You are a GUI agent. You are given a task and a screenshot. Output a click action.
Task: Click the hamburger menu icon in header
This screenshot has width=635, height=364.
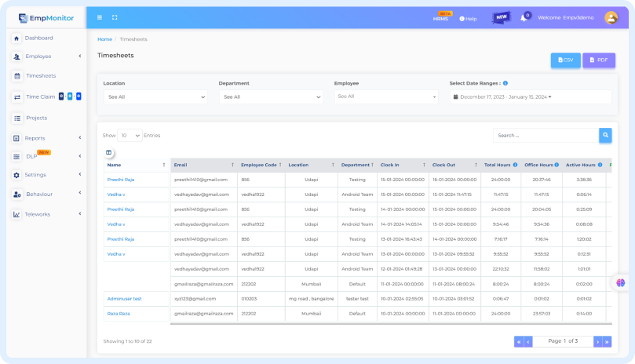tap(100, 17)
